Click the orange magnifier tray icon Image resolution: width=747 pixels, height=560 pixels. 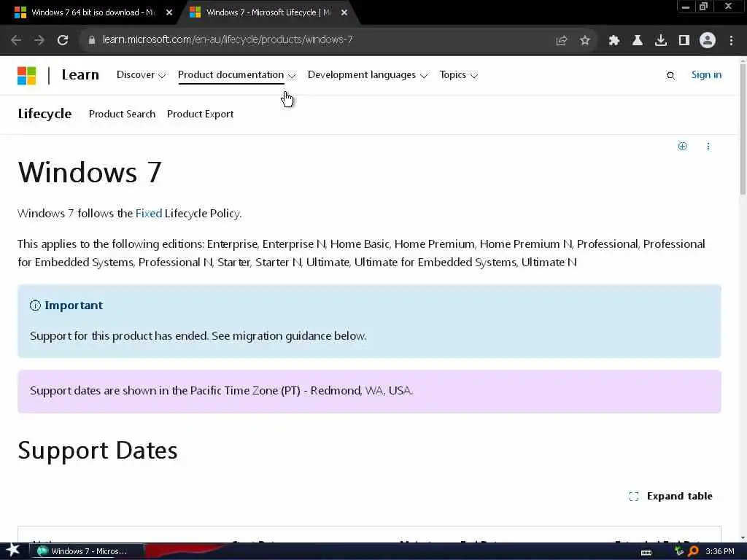coord(693,551)
